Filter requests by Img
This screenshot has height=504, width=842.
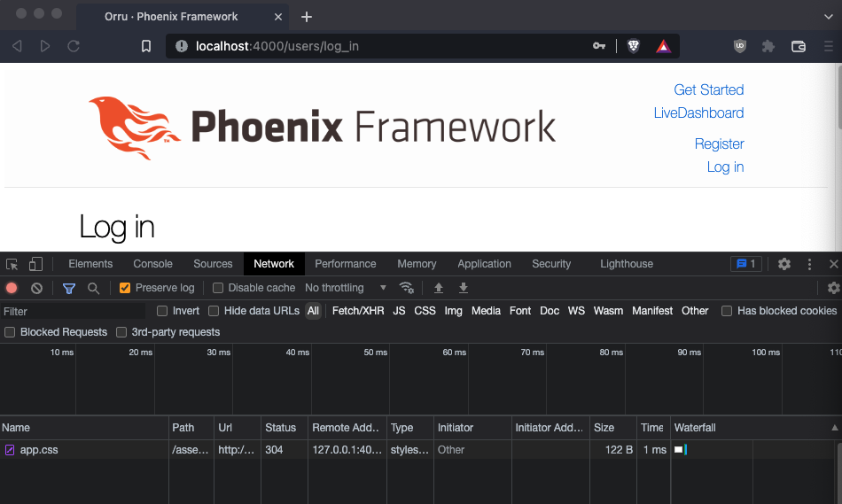pyautogui.click(x=453, y=311)
